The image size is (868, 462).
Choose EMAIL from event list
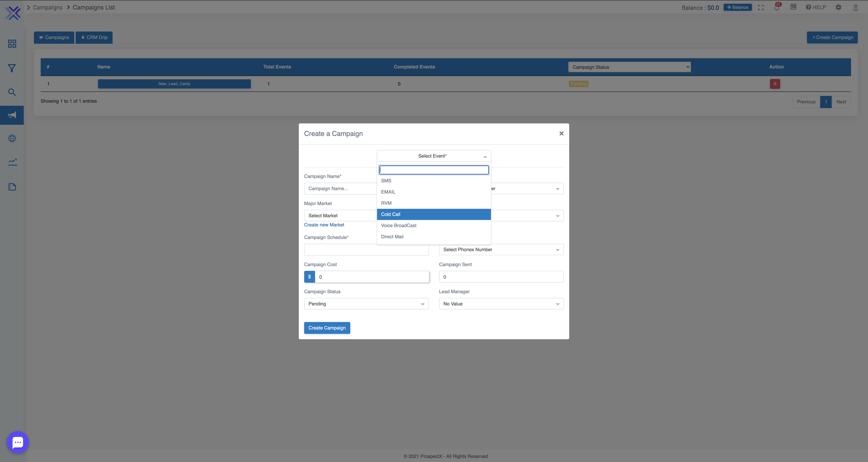tap(434, 192)
